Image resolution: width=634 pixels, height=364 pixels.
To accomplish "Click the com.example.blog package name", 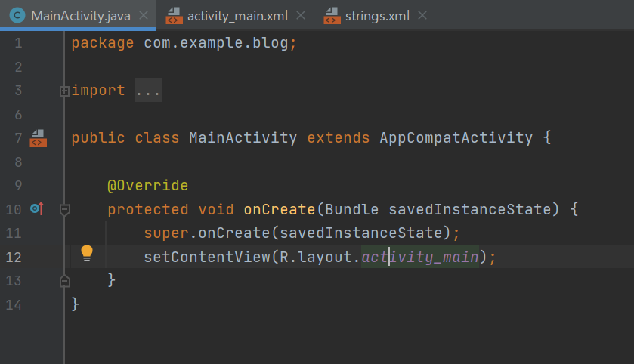I will [216, 43].
